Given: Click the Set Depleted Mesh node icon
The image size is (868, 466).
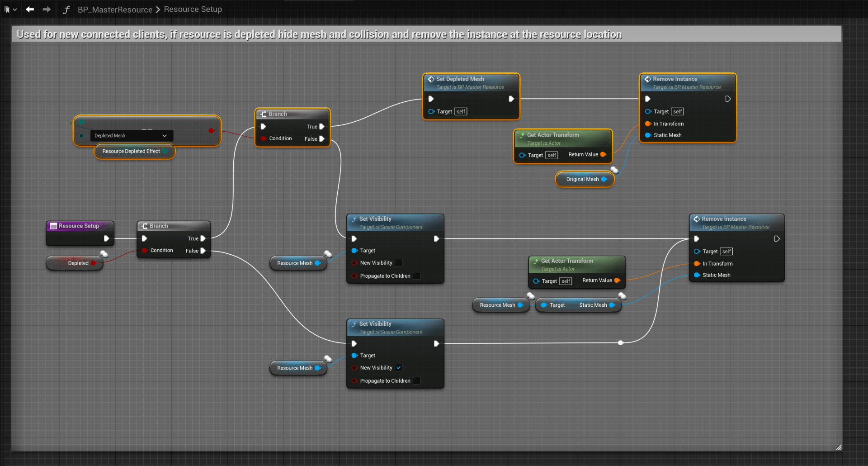Looking at the screenshot, I should 431,79.
